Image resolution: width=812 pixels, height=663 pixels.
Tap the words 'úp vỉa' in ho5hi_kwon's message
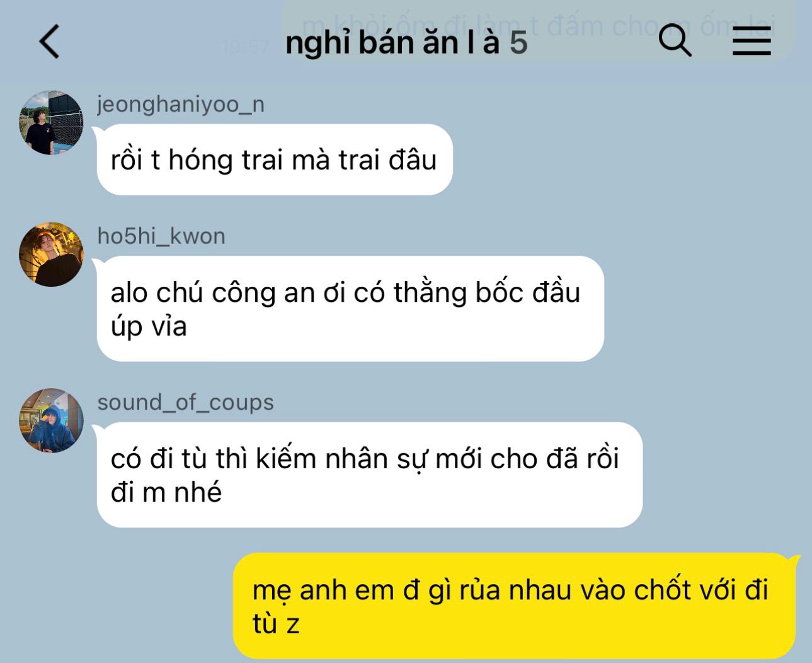click(x=149, y=326)
